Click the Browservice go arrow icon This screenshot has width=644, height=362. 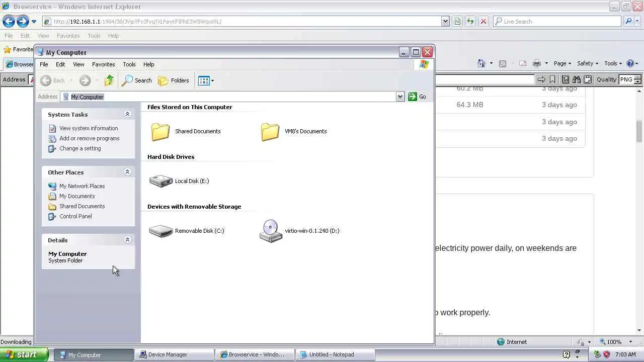[541, 79]
